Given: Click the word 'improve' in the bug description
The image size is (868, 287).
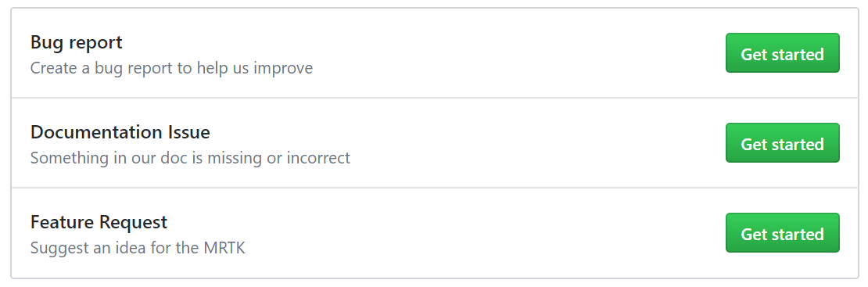Looking at the screenshot, I should pos(283,69).
